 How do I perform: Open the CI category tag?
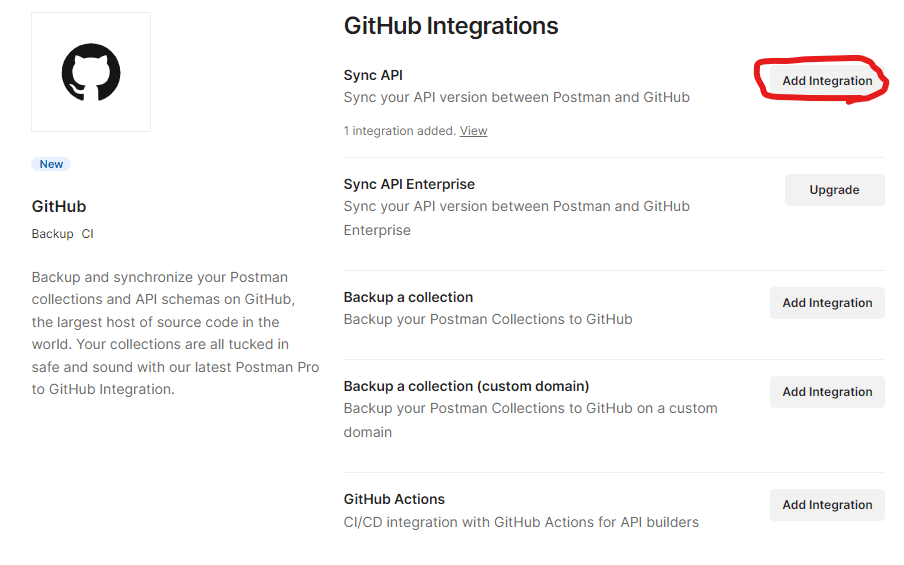[88, 234]
